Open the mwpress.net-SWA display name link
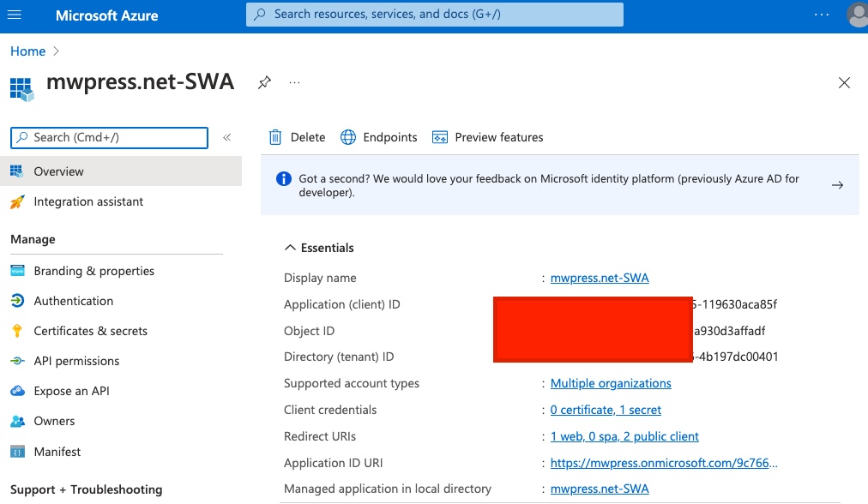The image size is (868, 504). 600,278
